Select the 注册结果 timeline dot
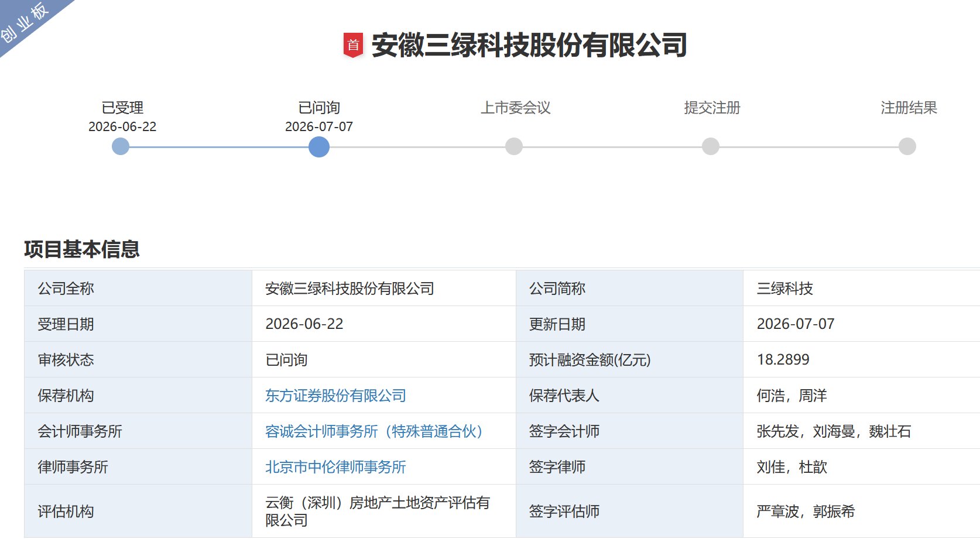980x539 pixels. tap(907, 146)
